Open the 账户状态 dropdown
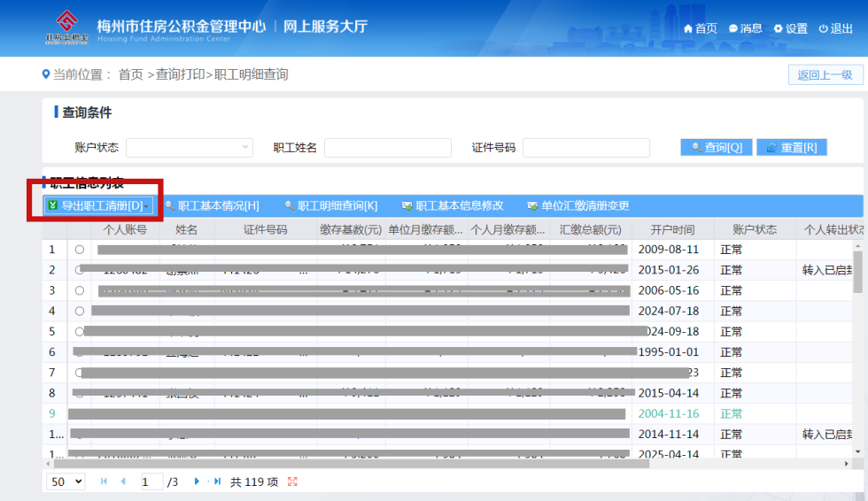868x501 pixels. [x=190, y=148]
